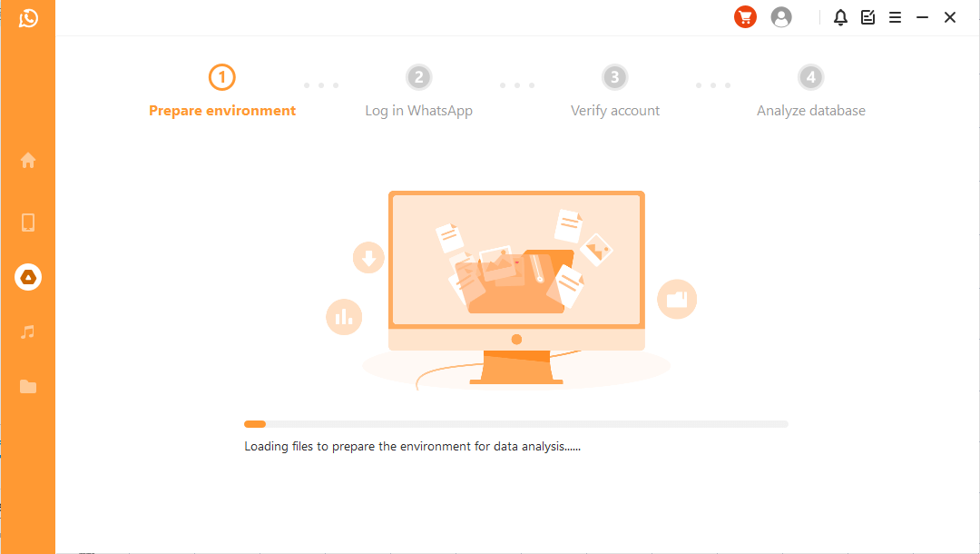The height and width of the screenshot is (554, 980).
Task: Select step 3 Verify account
Action: tap(615, 92)
